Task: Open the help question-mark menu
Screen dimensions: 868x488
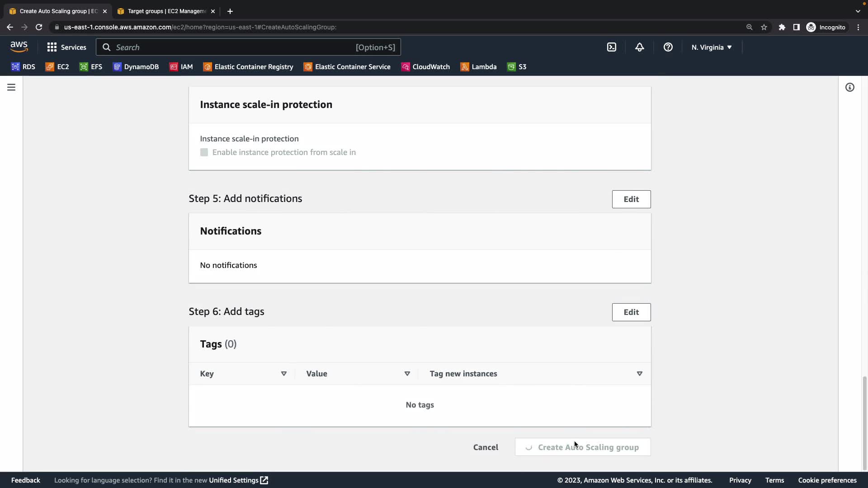Action: point(668,47)
